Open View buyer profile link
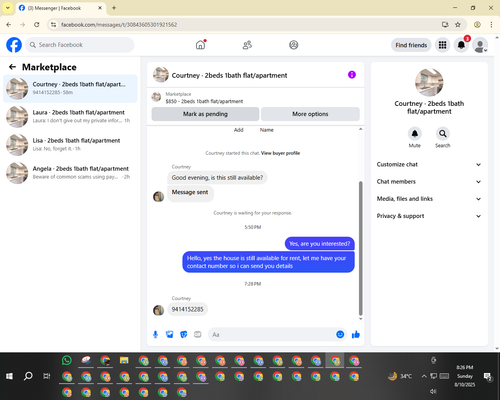The image size is (500, 400). pos(280,153)
